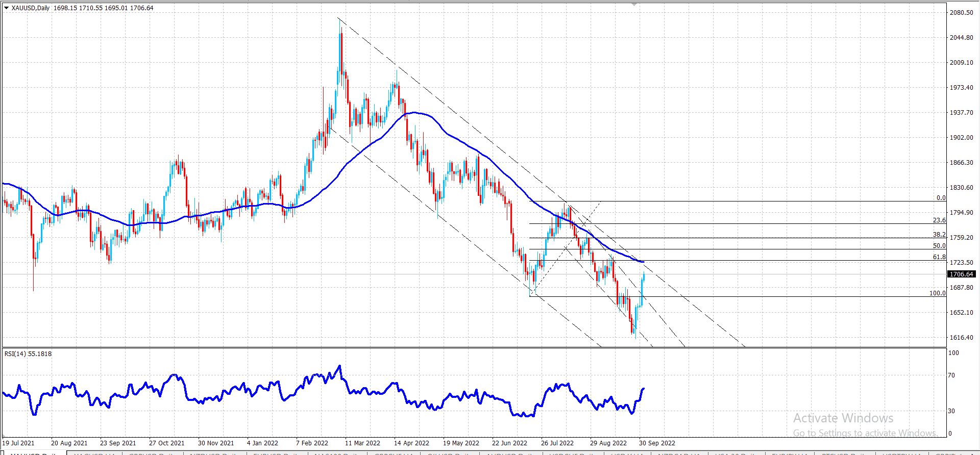Select the 38.2 Fibonacci level label
Image resolution: width=980 pixels, height=455 pixels.
pos(939,235)
